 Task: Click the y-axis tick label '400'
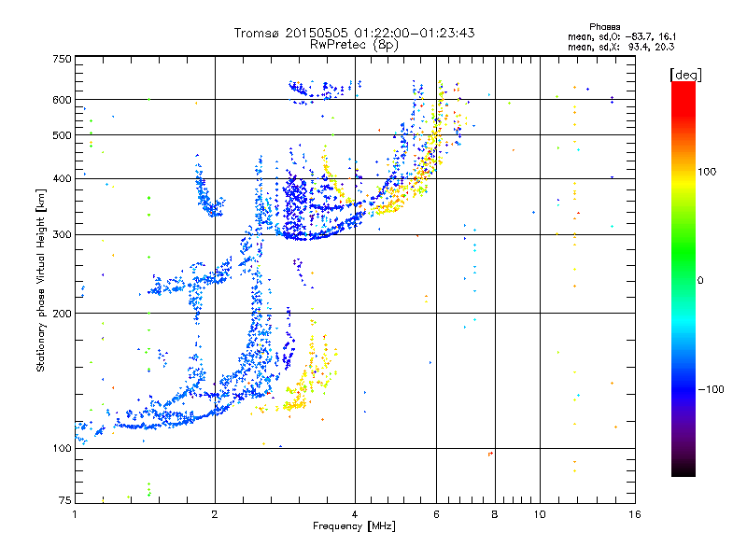point(62,179)
